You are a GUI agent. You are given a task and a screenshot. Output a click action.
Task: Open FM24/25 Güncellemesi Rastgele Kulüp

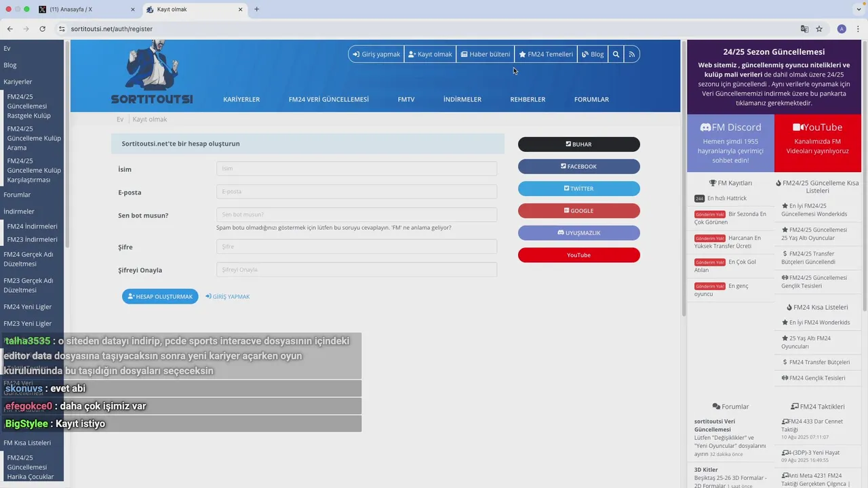pyautogui.click(x=29, y=106)
